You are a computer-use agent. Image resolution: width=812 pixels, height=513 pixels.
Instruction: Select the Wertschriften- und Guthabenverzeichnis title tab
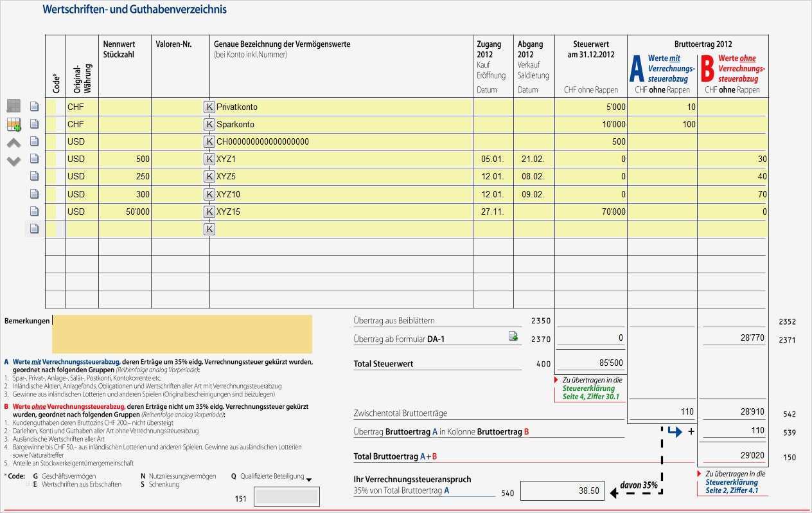134,9
